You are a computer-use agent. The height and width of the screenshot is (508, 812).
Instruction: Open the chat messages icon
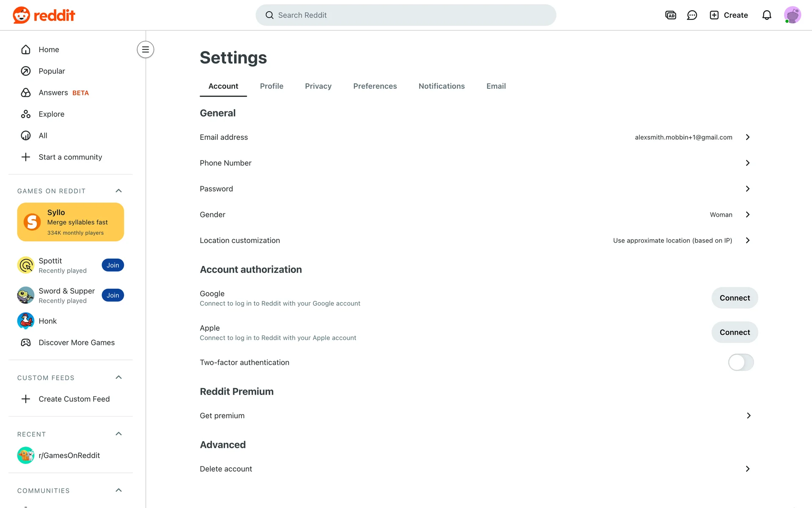tap(692, 15)
